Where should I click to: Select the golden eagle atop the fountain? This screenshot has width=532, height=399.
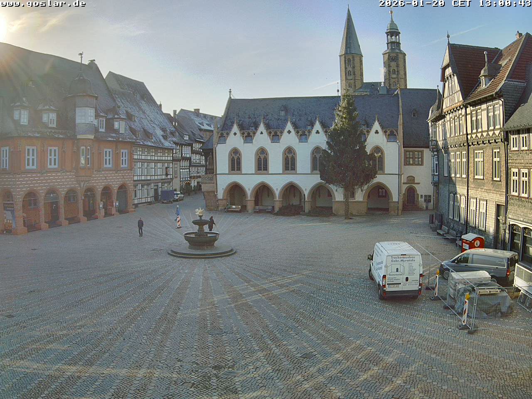point(200,212)
